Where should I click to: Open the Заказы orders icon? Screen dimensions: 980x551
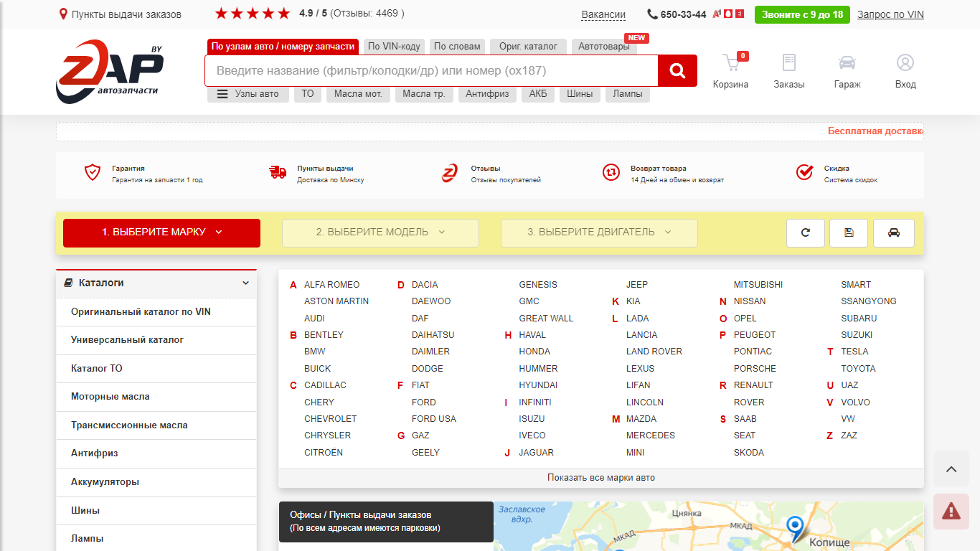tap(789, 63)
